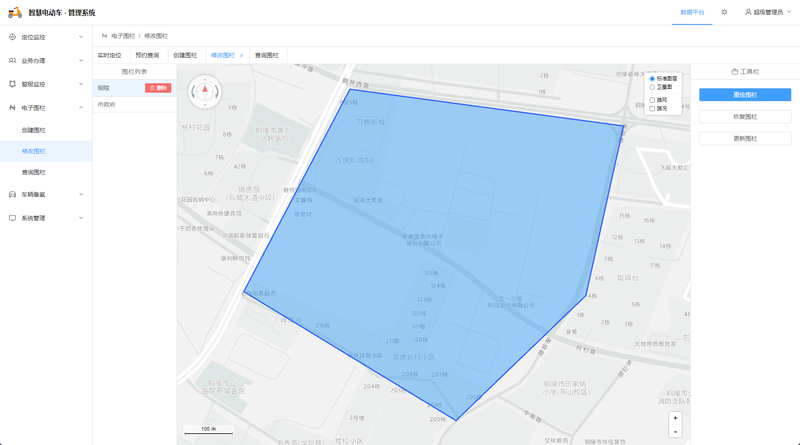800x445 pixels.
Task: Click the toolbox icon beside 工具栏
Action: click(734, 71)
